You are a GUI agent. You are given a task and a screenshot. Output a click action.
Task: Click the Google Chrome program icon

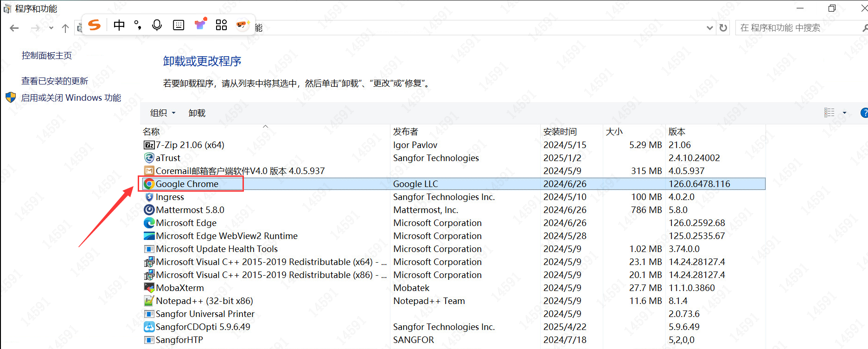[x=149, y=184]
